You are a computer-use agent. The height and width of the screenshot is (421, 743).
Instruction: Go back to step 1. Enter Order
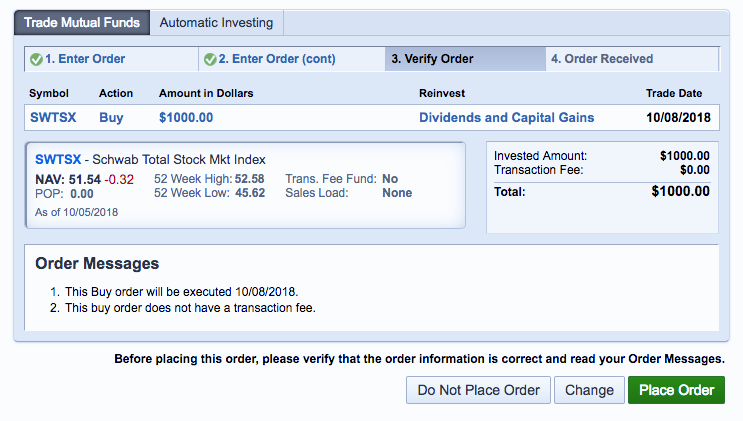pos(85,59)
